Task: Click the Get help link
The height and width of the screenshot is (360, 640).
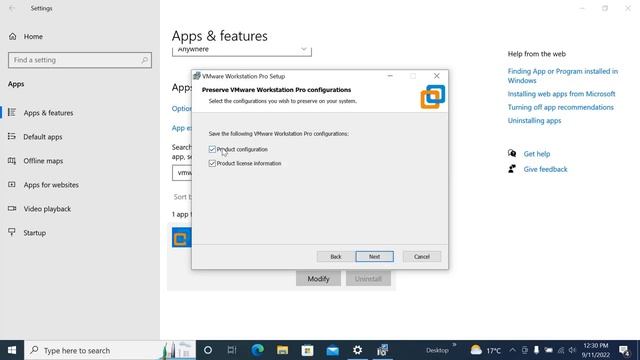Action: point(537,154)
